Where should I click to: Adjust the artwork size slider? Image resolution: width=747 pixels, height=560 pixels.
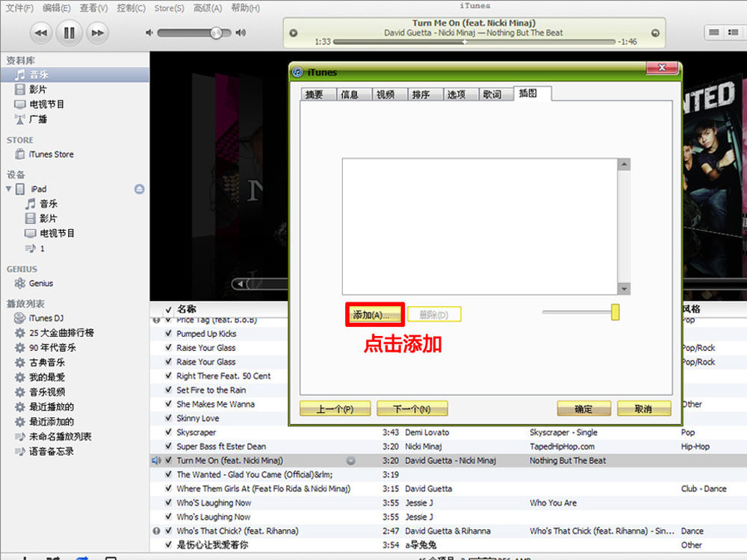(615, 312)
